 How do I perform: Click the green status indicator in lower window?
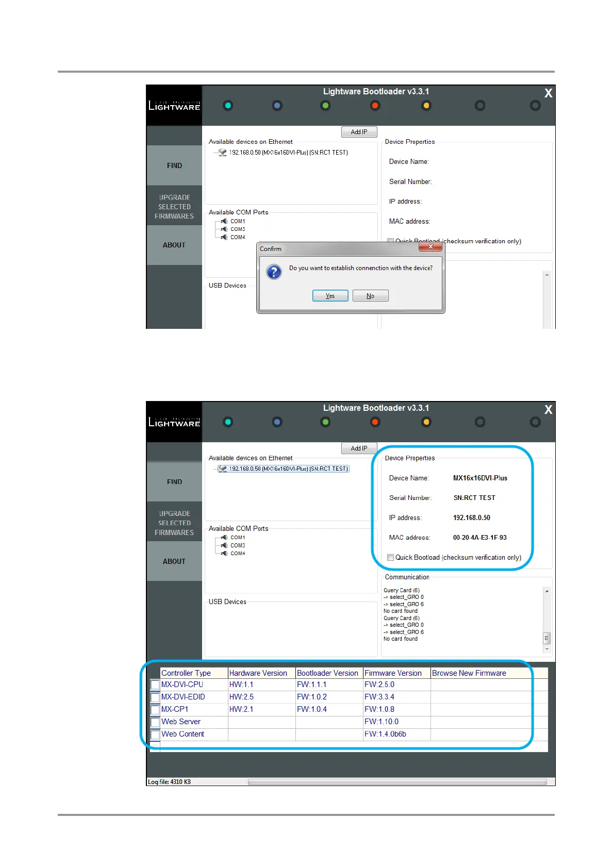[x=325, y=422]
